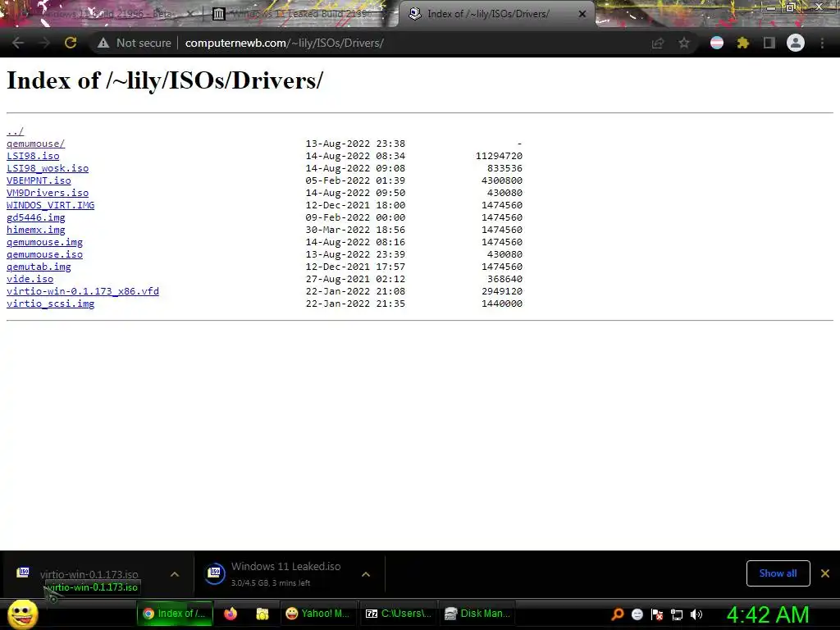Download himemx.img
The image size is (840, 630).
point(36,230)
